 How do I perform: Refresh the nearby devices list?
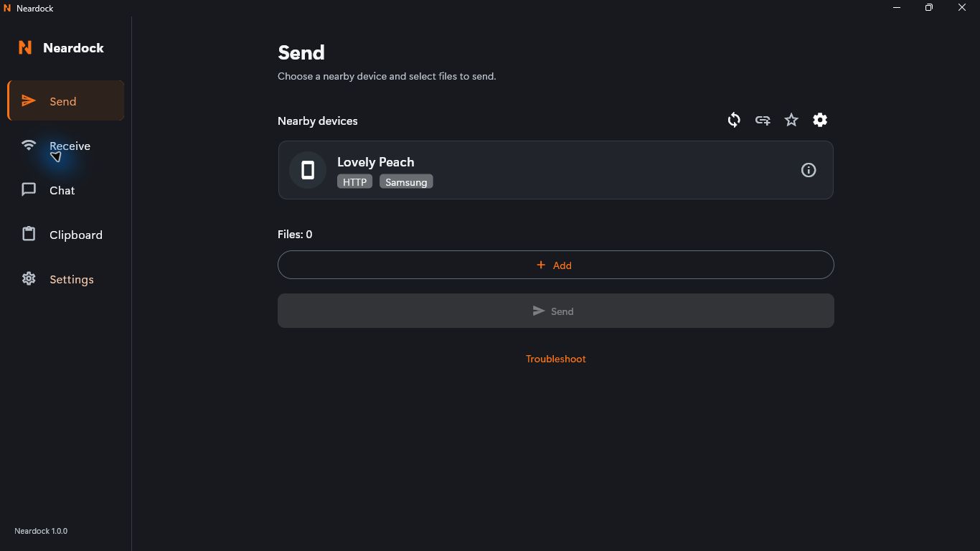pos(734,120)
